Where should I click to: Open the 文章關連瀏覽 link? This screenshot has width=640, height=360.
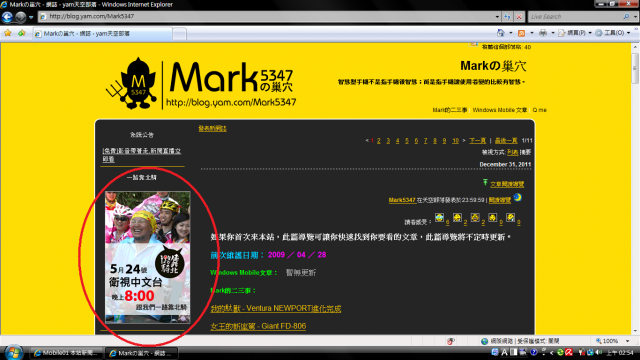(x=507, y=184)
